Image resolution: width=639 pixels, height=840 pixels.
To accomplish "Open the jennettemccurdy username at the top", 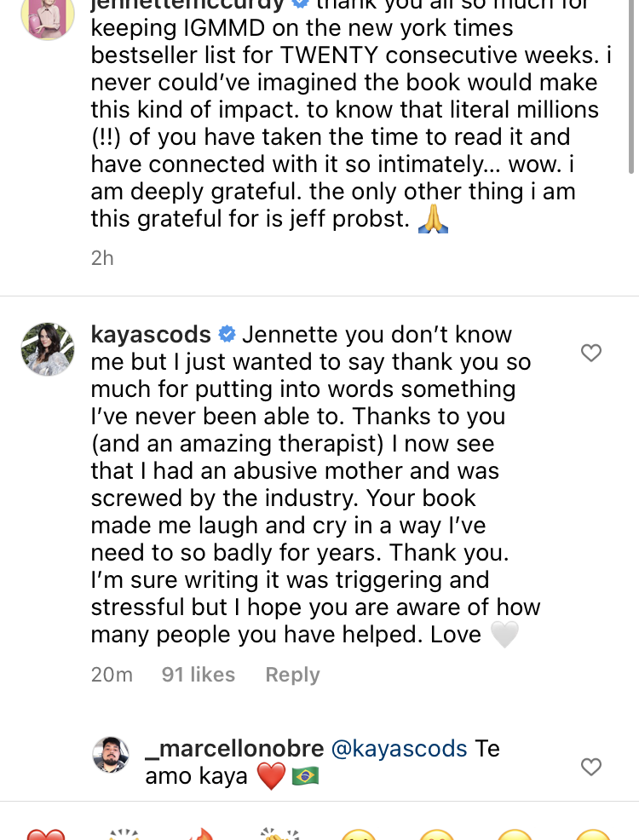I will pos(187,4).
